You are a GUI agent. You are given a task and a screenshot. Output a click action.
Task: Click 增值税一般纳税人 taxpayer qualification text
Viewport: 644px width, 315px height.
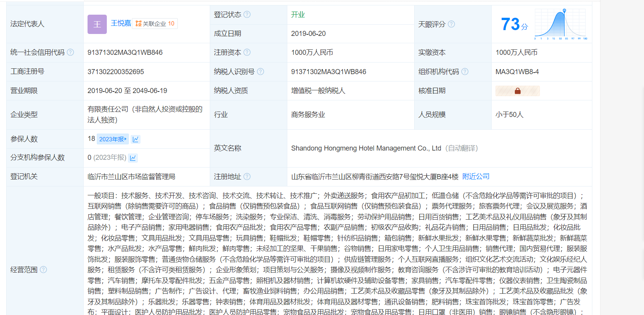coord(318,91)
